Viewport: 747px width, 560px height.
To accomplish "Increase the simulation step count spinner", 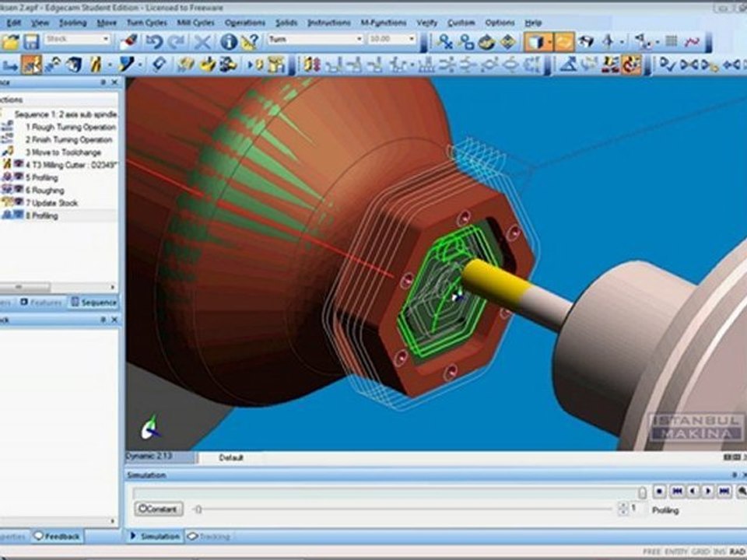I will tap(622, 506).
